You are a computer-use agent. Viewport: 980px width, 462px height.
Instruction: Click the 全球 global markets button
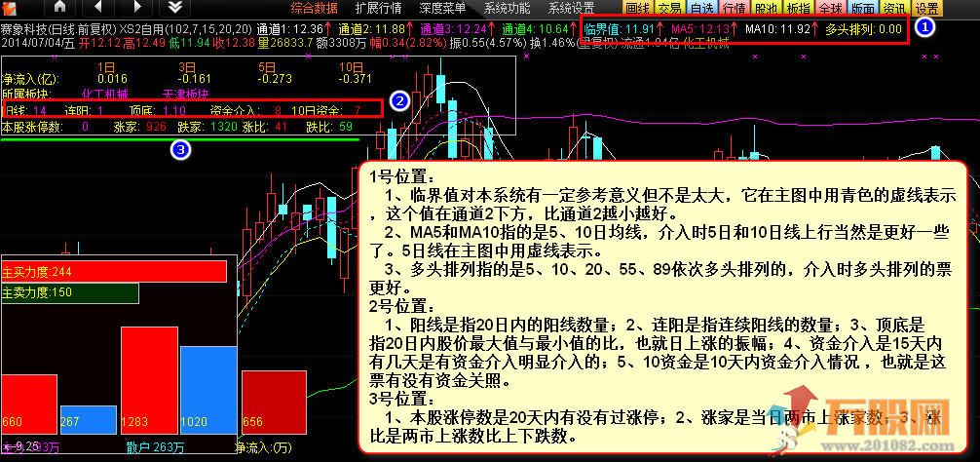(830, 8)
